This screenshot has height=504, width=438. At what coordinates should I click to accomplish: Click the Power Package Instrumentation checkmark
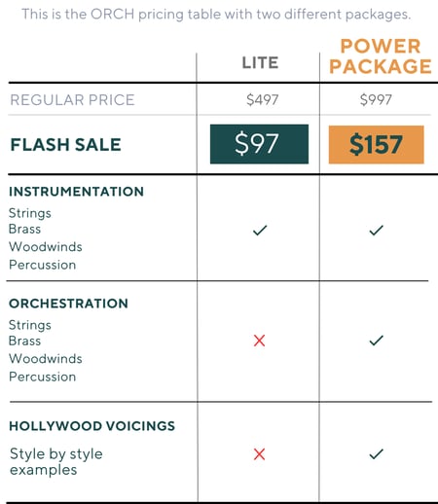tap(377, 231)
